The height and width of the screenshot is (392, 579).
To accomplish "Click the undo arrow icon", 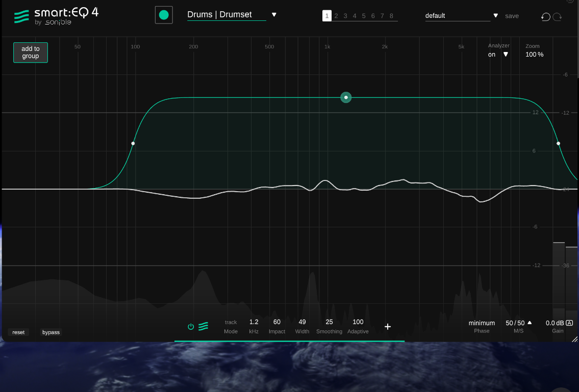I will point(545,16).
